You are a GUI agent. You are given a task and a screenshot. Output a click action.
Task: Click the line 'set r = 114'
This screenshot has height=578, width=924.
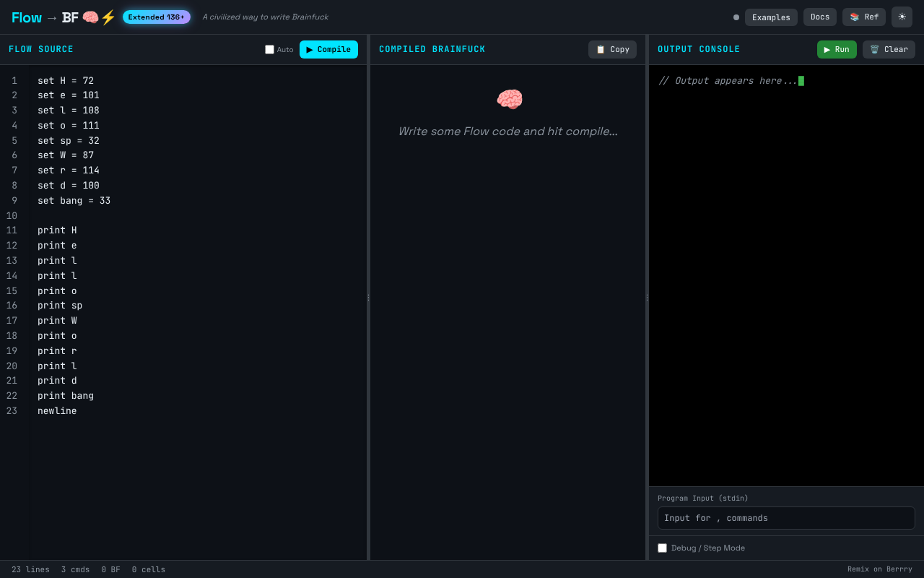(x=69, y=171)
